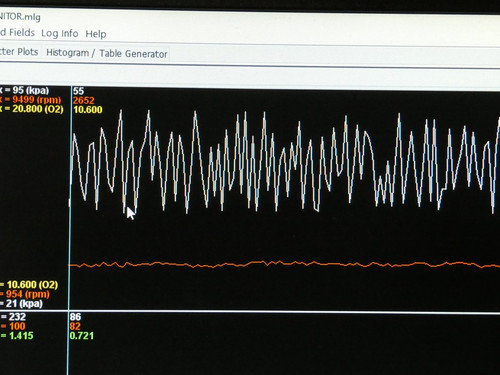Open the Help menu
Viewport: 500px width, 375px height.
point(96,34)
